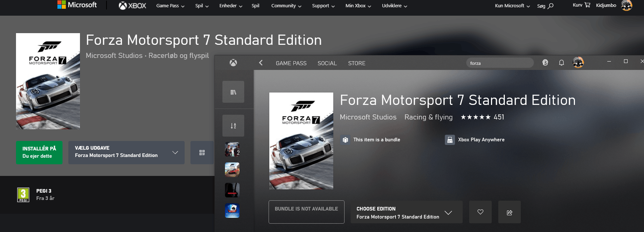Open the Solitaire game thumbnail in the sidebar

tap(232, 211)
